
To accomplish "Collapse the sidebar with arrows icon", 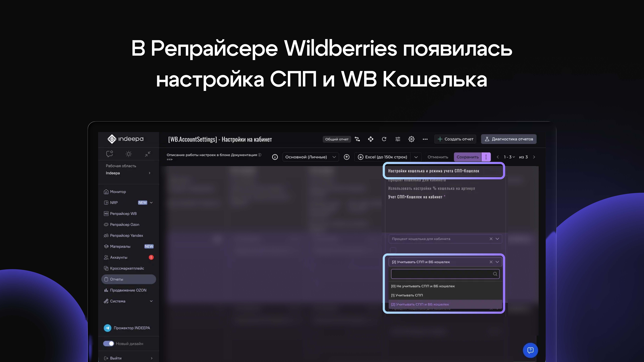I will click(x=148, y=154).
